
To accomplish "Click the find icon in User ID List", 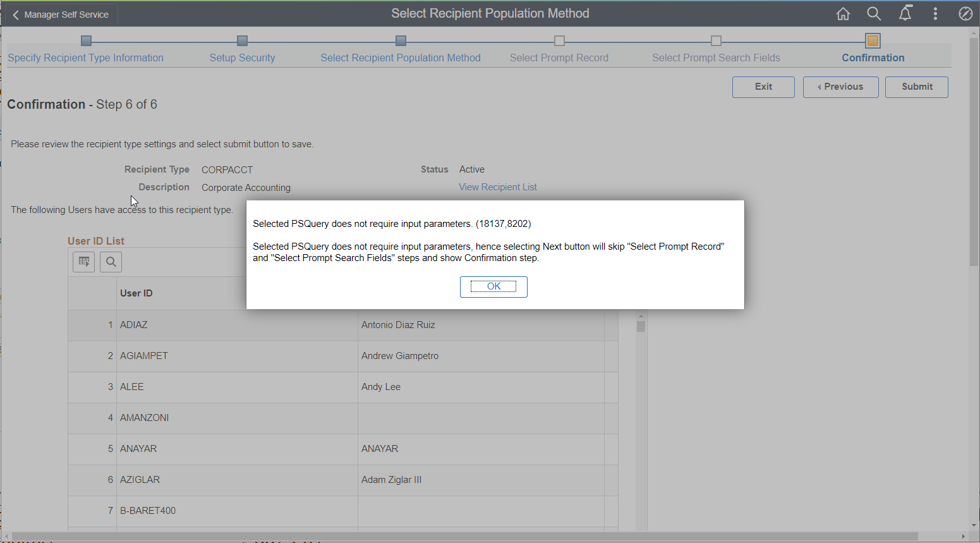I will [x=111, y=262].
